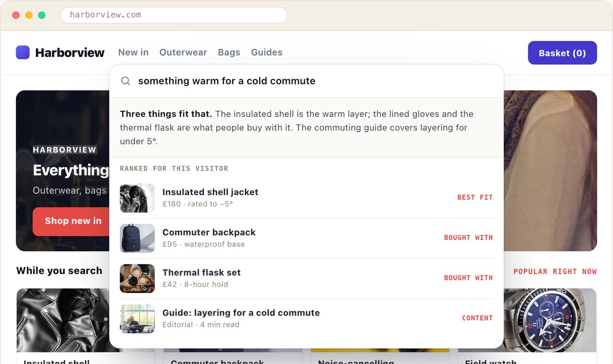
Task: Click the BEST FIT tag
Action: click(x=475, y=197)
